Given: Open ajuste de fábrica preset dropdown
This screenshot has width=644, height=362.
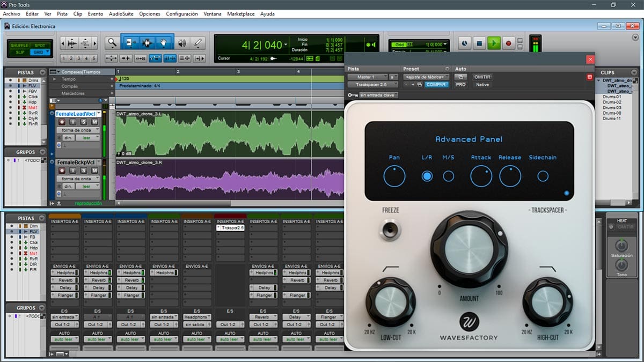Looking at the screenshot, I should coord(427,77).
